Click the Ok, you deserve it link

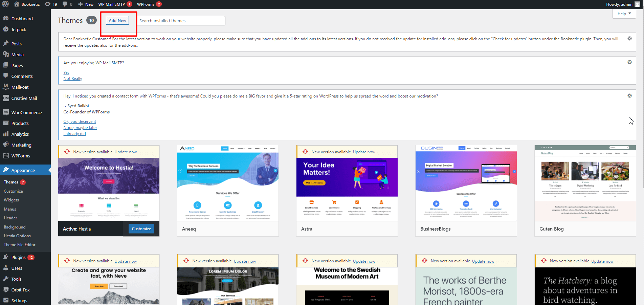[x=80, y=122]
